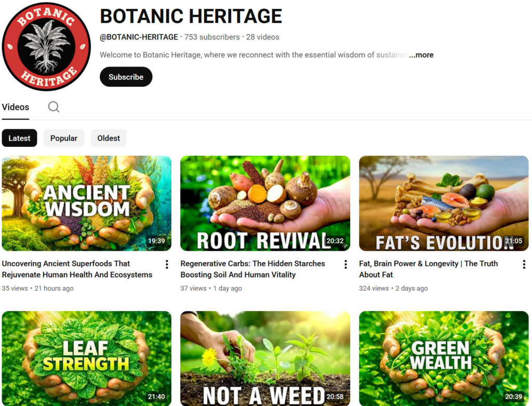Open the Fat's Evolution video thumbnail
532x406 pixels.
(x=444, y=204)
